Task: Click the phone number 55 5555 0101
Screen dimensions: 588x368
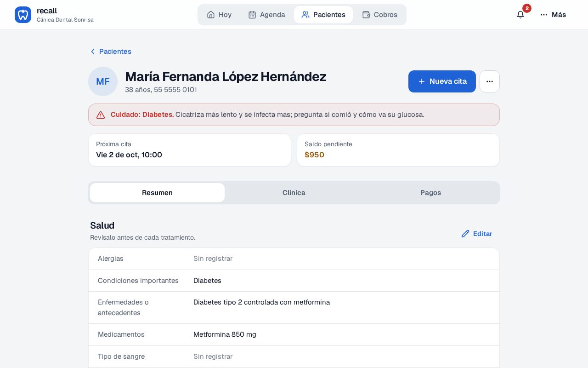Action: click(175, 90)
